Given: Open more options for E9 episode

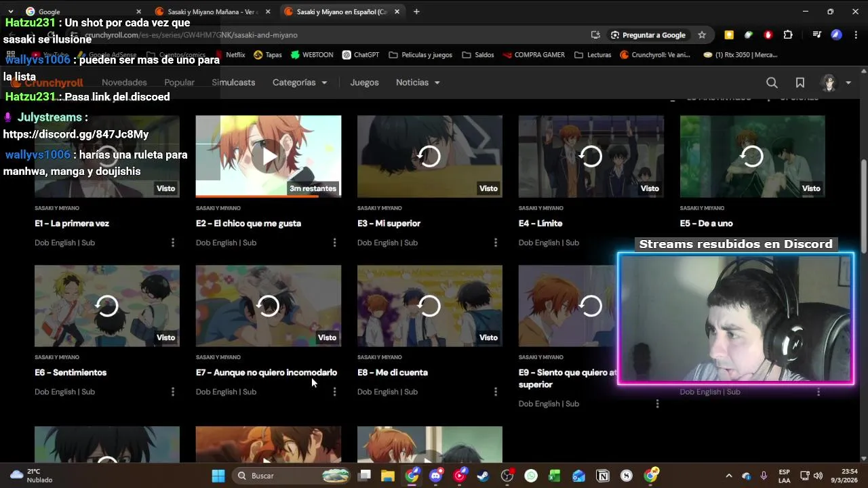Looking at the screenshot, I should tap(657, 404).
